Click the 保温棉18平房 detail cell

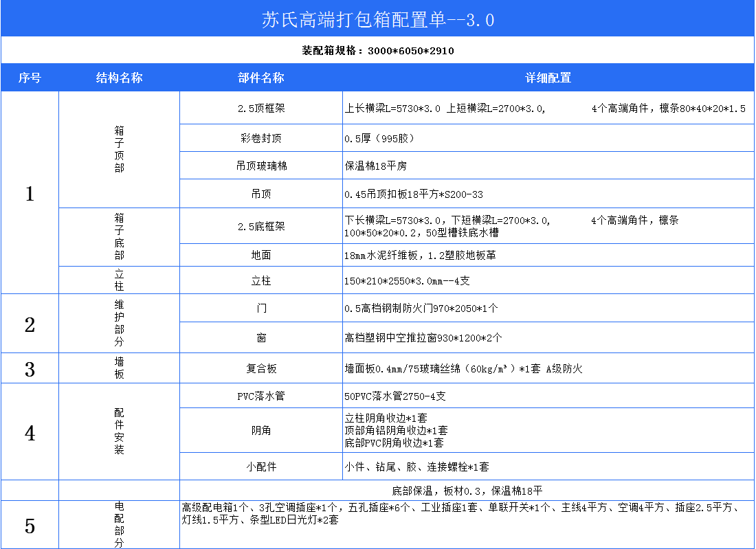[548, 166]
